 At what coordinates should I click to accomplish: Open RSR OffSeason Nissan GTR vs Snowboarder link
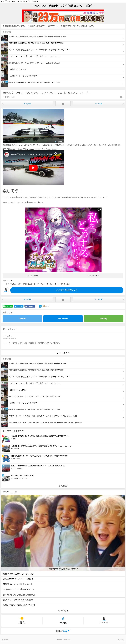30,149
